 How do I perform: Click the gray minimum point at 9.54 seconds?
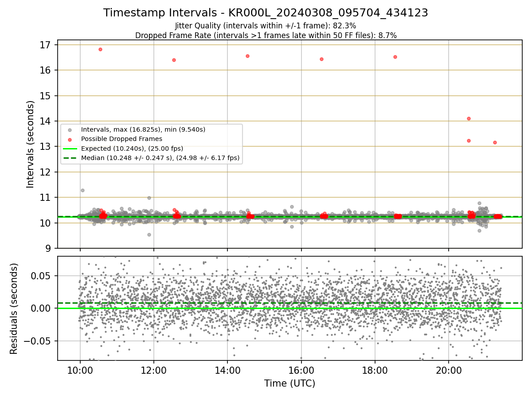point(149,235)
